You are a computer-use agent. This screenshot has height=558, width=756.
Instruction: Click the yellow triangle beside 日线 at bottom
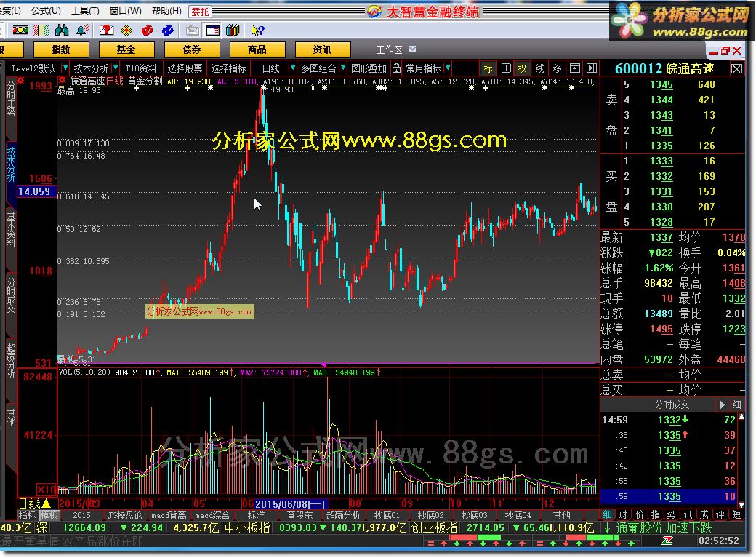(x=47, y=503)
